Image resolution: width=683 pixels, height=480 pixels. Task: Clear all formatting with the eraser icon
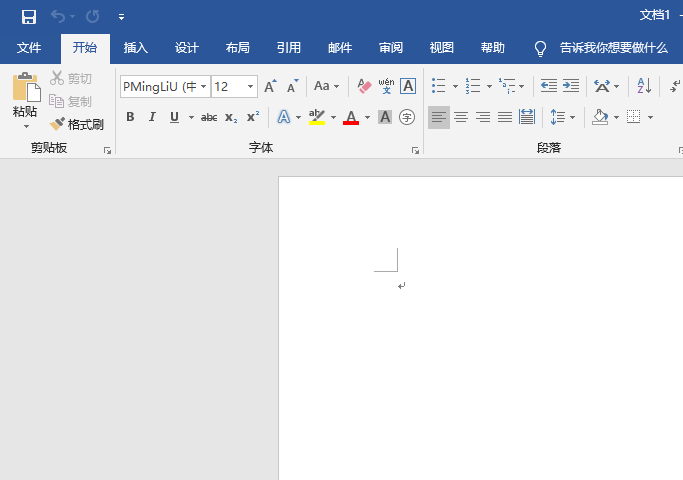pos(364,86)
